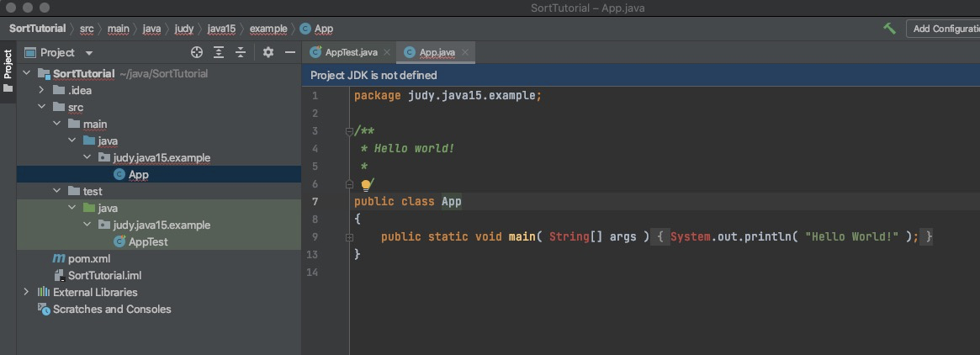Click the intention lightbulb icon
The image size is (980, 355).
tap(367, 184)
